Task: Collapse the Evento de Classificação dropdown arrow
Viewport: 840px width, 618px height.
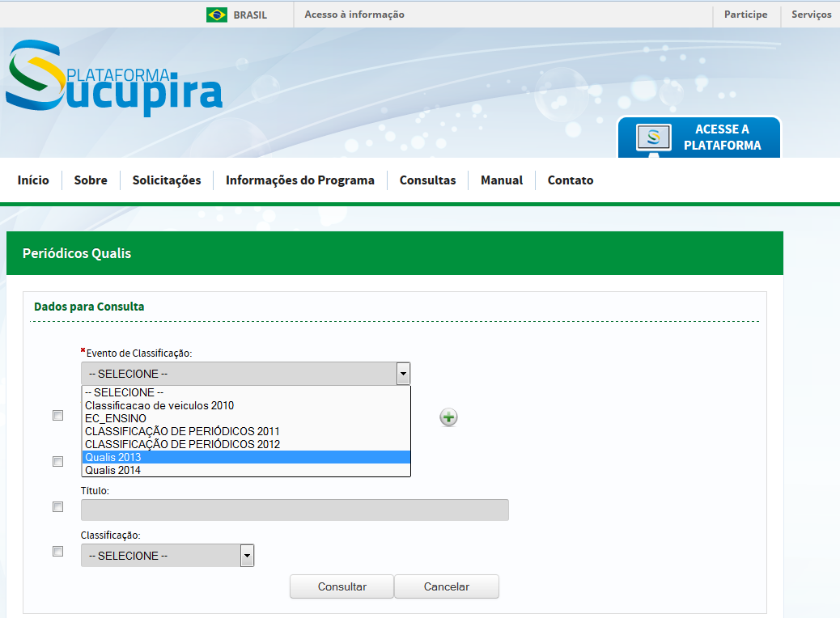Action: coord(403,374)
